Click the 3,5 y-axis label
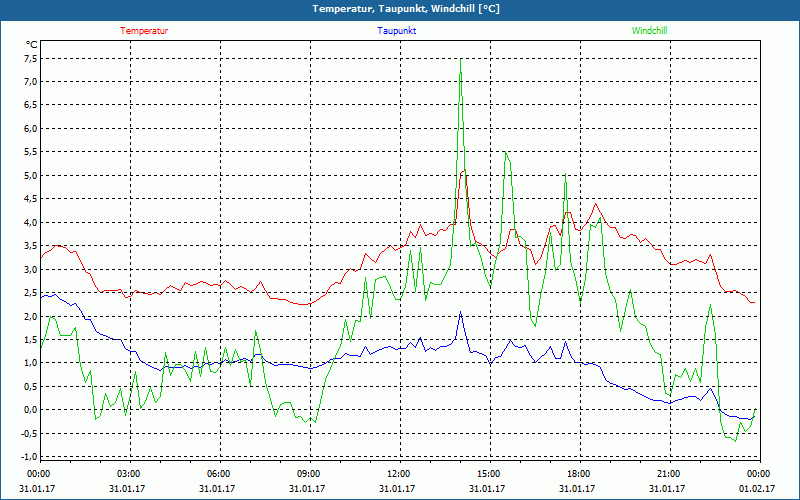Image resolution: width=800 pixels, height=500 pixels. click(31, 246)
